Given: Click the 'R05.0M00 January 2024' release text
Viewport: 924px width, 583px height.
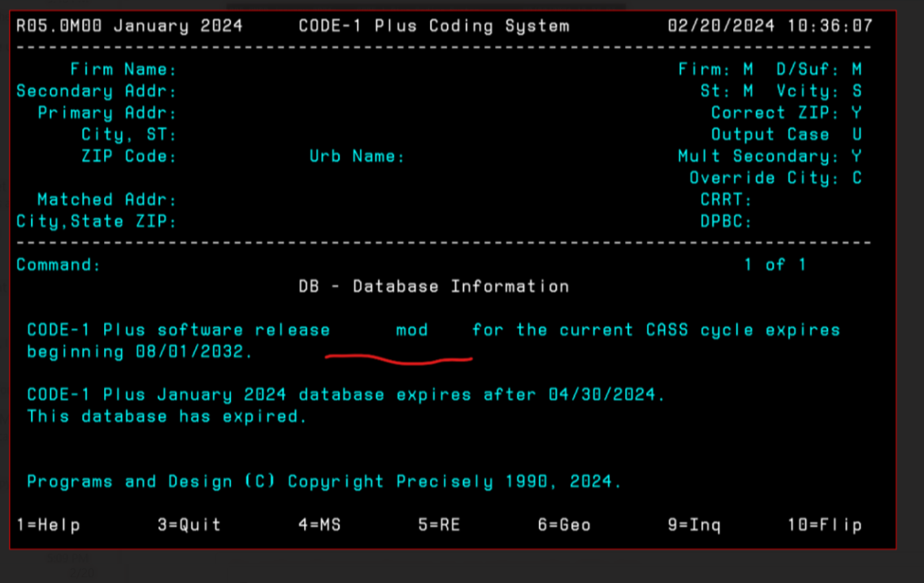Looking at the screenshot, I should point(129,26).
